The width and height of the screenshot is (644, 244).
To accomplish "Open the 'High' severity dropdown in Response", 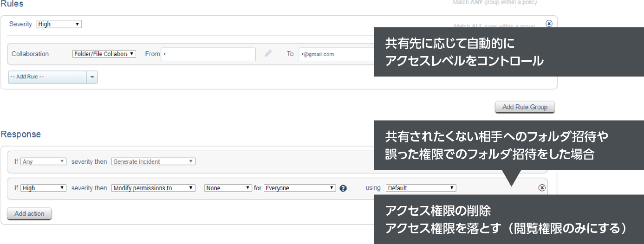I will point(44,188).
